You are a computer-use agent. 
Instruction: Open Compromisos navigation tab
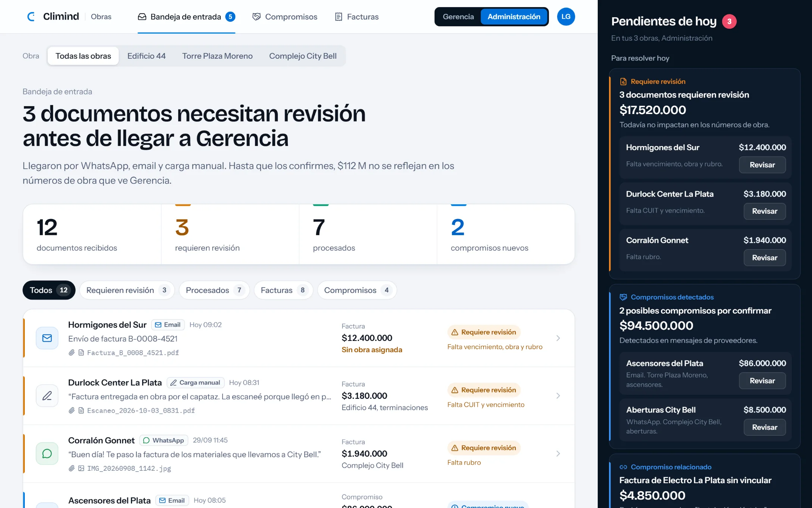coord(285,17)
